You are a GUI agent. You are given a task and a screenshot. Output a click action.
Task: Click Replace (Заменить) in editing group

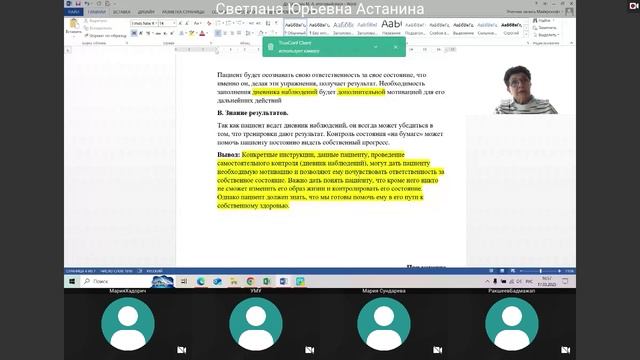[544, 28]
